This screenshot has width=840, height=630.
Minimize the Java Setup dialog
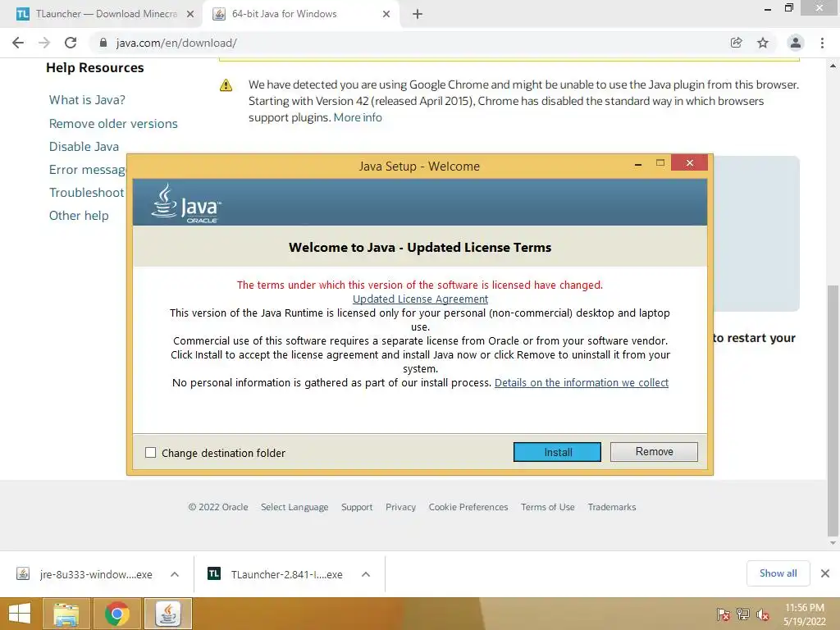(x=637, y=163)
